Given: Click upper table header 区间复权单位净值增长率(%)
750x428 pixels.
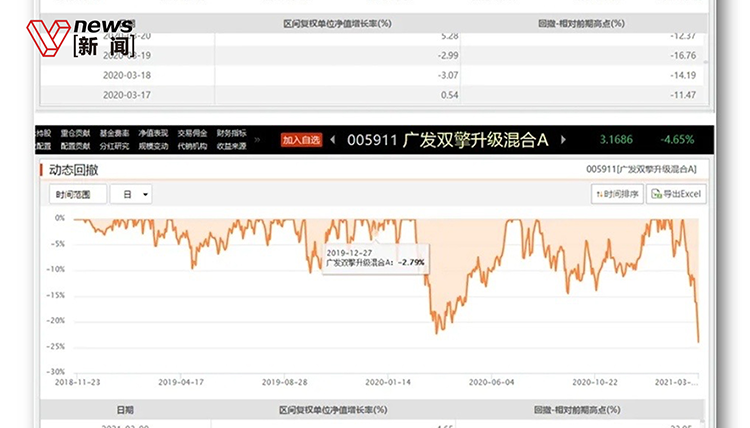Looking at the screenshot, I should point(337,23).
